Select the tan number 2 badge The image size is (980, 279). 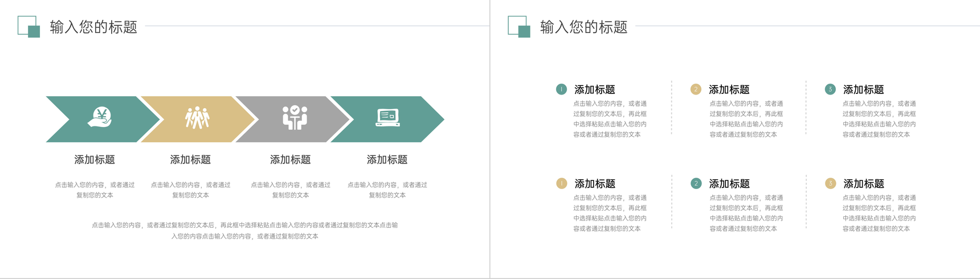pos(696,89)
